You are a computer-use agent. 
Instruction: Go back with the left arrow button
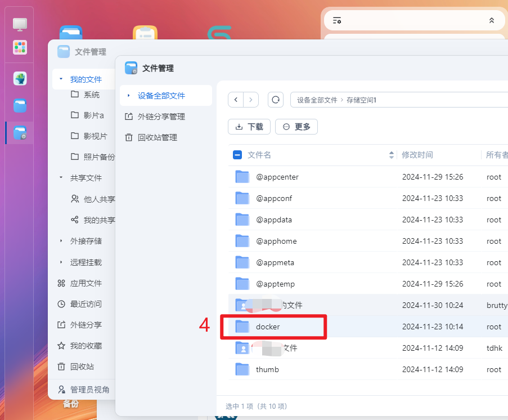coord(236,100)
